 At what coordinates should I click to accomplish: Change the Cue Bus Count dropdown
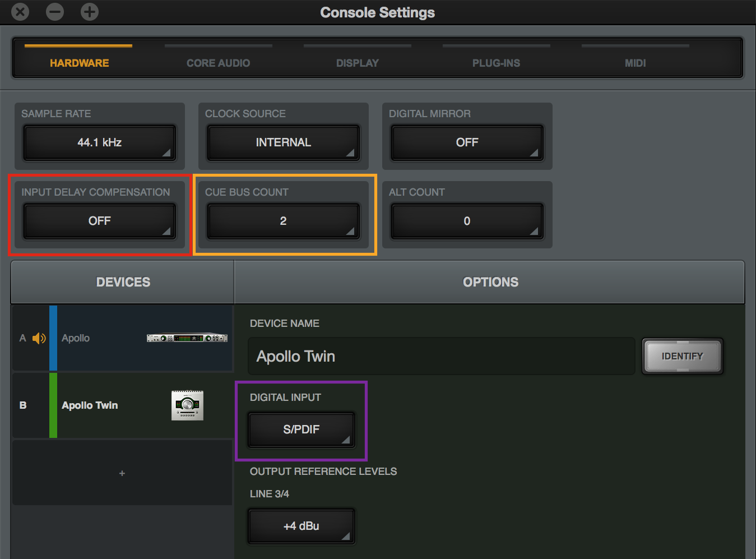284,221
